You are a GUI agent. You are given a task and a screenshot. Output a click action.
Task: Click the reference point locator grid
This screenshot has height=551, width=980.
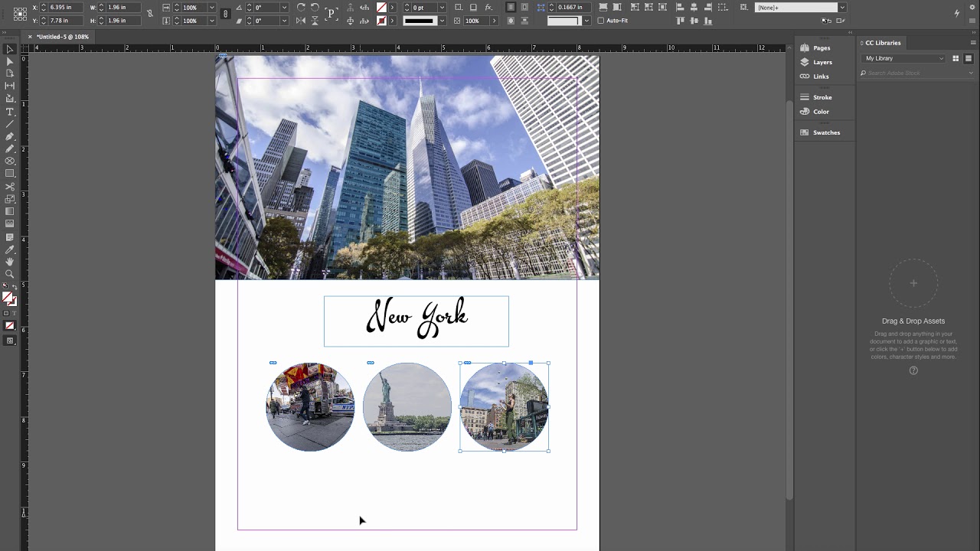pos(20,14)
